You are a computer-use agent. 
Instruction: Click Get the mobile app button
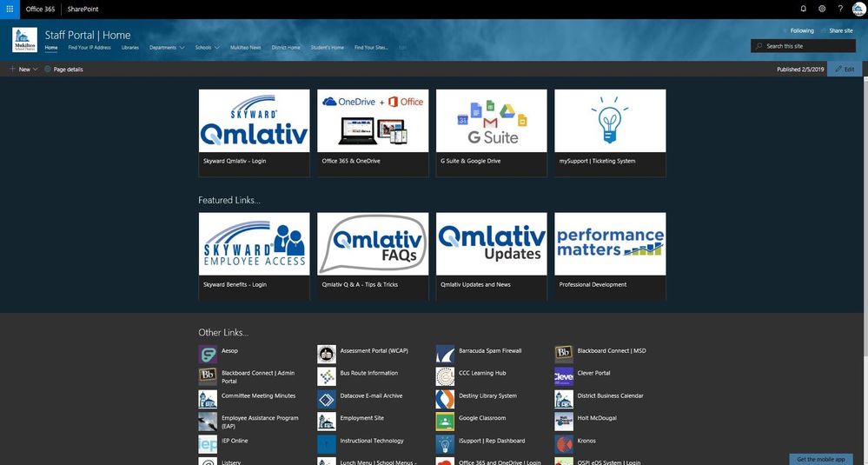[x=820, y=460]
